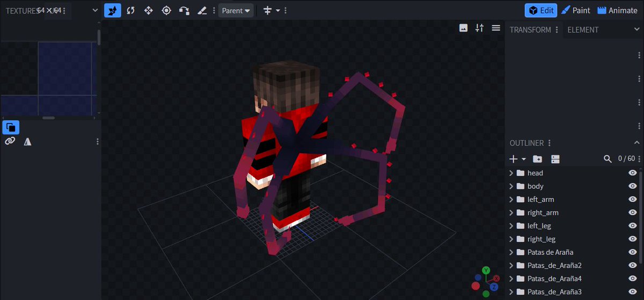Image resolution: width=644 pixels, height=300 pixels.
Task: Select the circular-arrows rotate tool in toolbar
Action: pyautogui.click(x=130, y=10)
